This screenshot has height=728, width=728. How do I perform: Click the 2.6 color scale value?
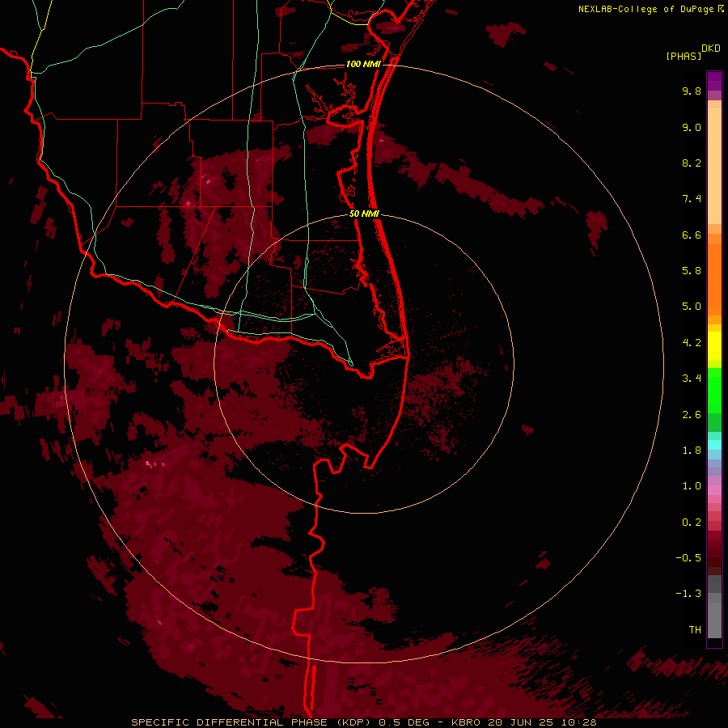click(x=692, y=415)
